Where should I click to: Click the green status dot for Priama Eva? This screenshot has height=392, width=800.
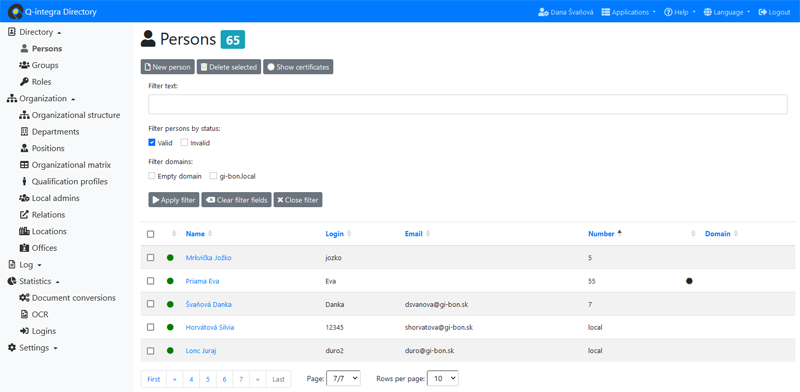170,281
